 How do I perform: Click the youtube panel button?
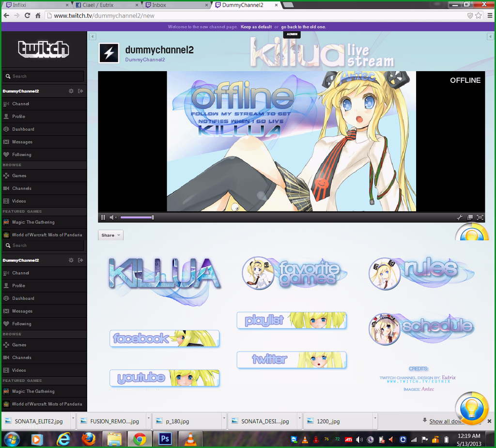(165, 378)
